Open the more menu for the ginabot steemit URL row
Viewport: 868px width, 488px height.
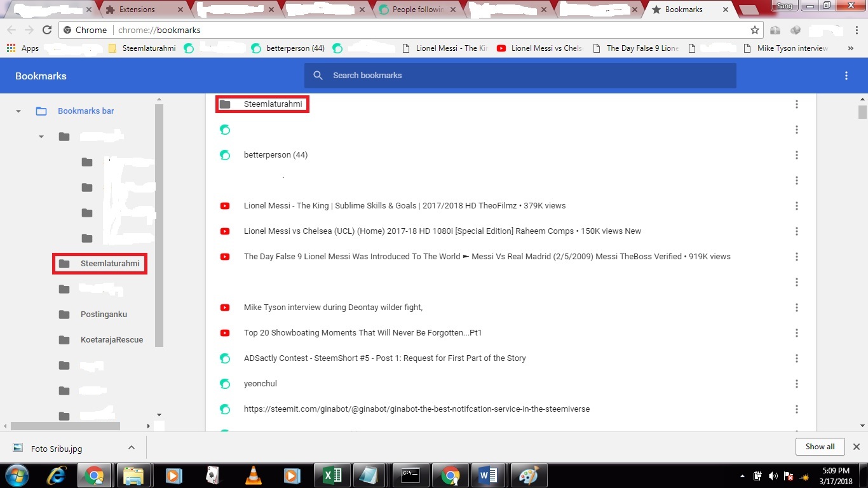pyautogui.click(x=797, y=409)
